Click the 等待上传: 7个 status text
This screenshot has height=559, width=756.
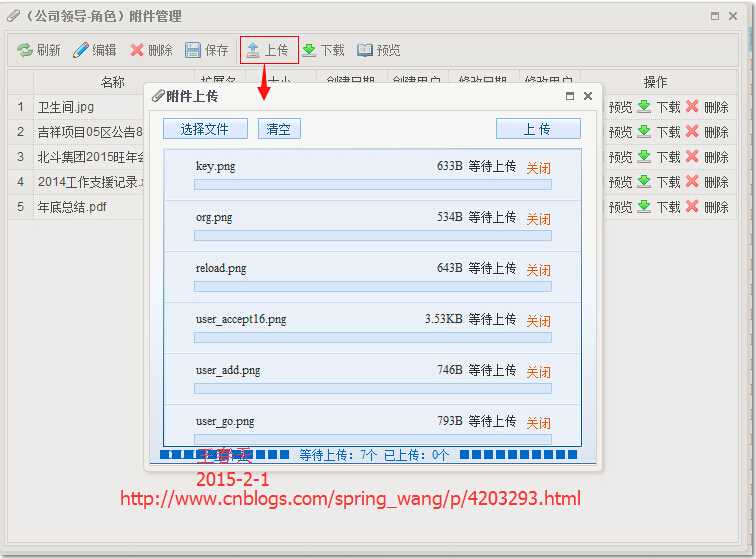[338, 455]
